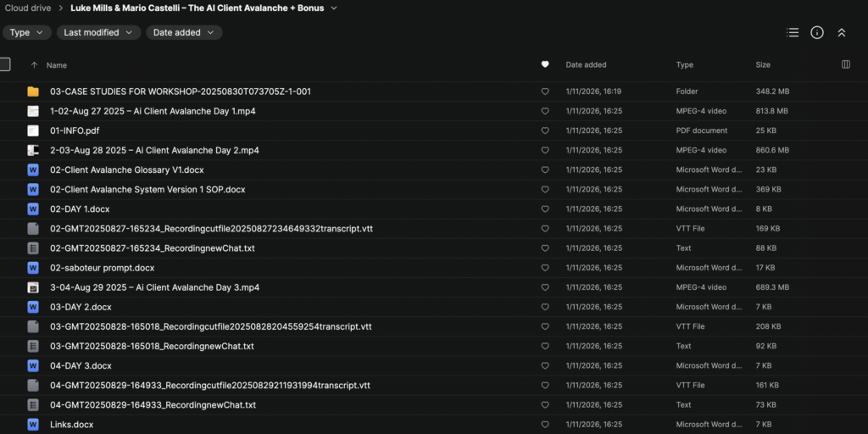The width and height of the screenshot is (868, 434).
Task: Click Word icon for 03-DAY 2.docx
Action: pyautogui.click(x=33, y=307)
